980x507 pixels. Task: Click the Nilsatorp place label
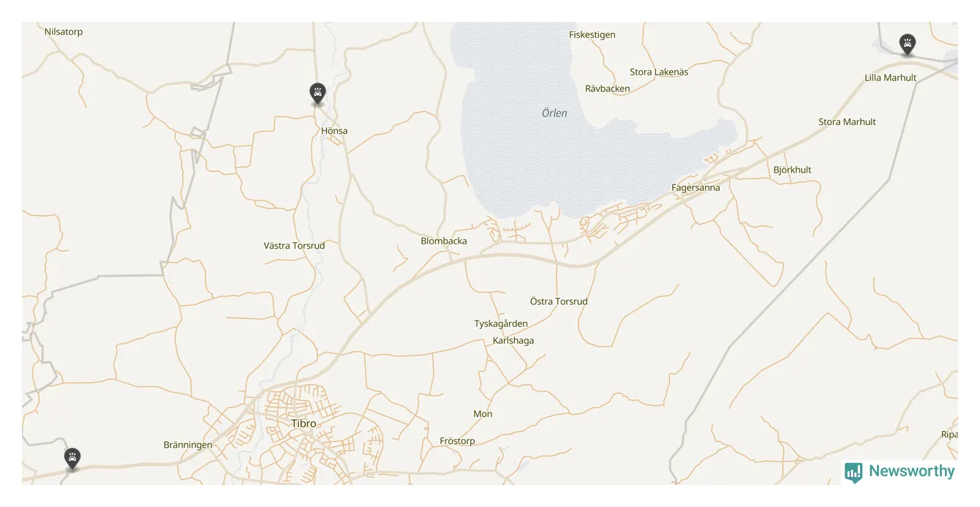pyautogui.click(x=64, y=32)
